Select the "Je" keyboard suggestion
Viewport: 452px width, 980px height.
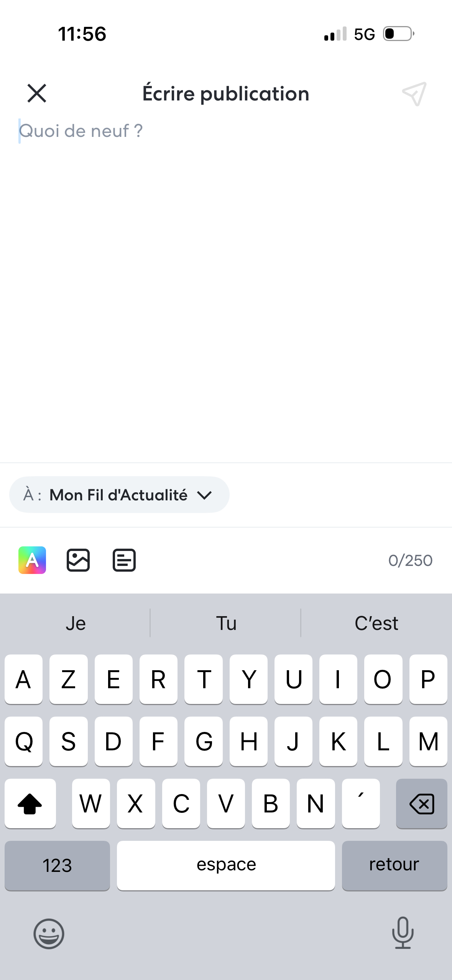point(76,623)
